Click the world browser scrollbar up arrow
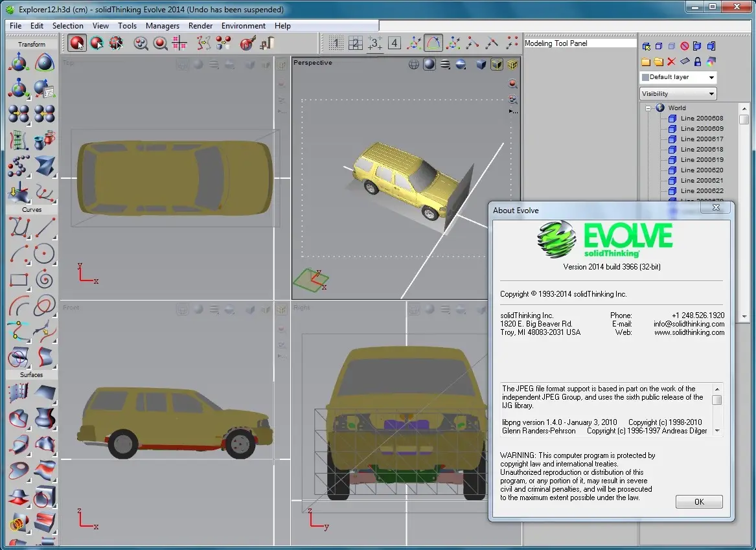The width and height of the screenshot is (756, 550). pyautogui.click(x=744, y=108)
